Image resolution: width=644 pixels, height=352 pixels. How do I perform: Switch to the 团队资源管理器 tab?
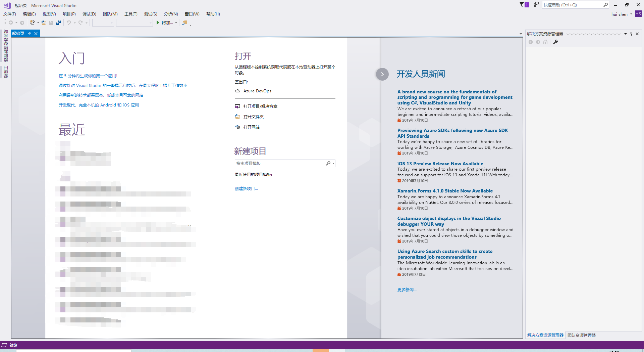[x=582, y=335]
